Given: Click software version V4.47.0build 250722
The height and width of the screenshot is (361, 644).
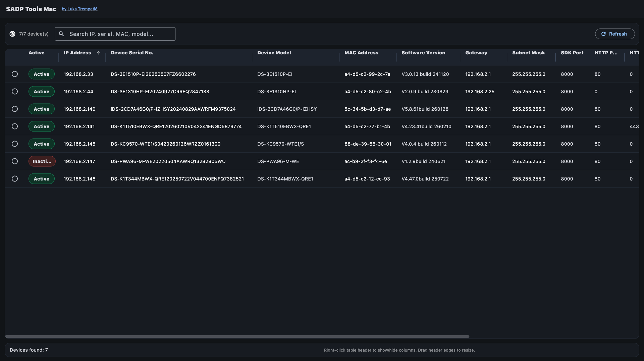Looking at the screenshot, I should pyautogui.click(x=425, y=179).
